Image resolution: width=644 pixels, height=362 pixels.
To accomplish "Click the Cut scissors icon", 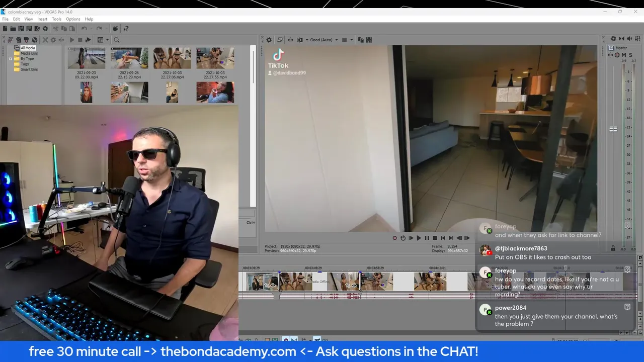I will [x=56, y=29].
